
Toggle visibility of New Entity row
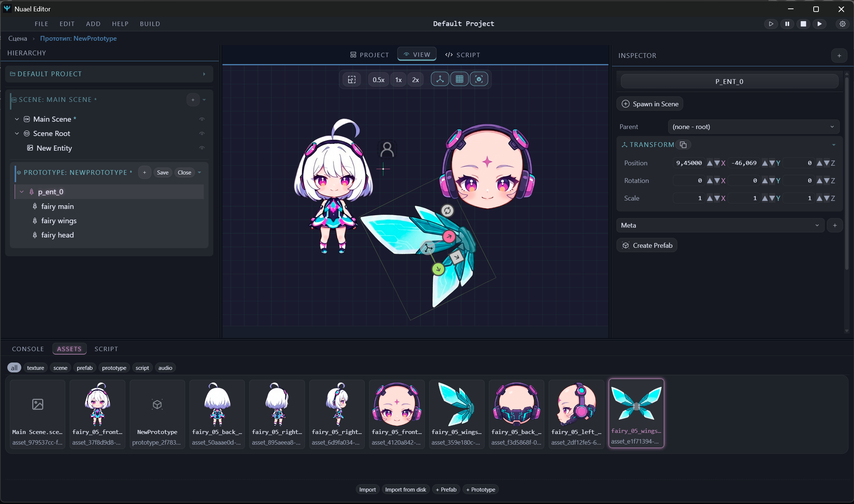click(x=202, y=148)
